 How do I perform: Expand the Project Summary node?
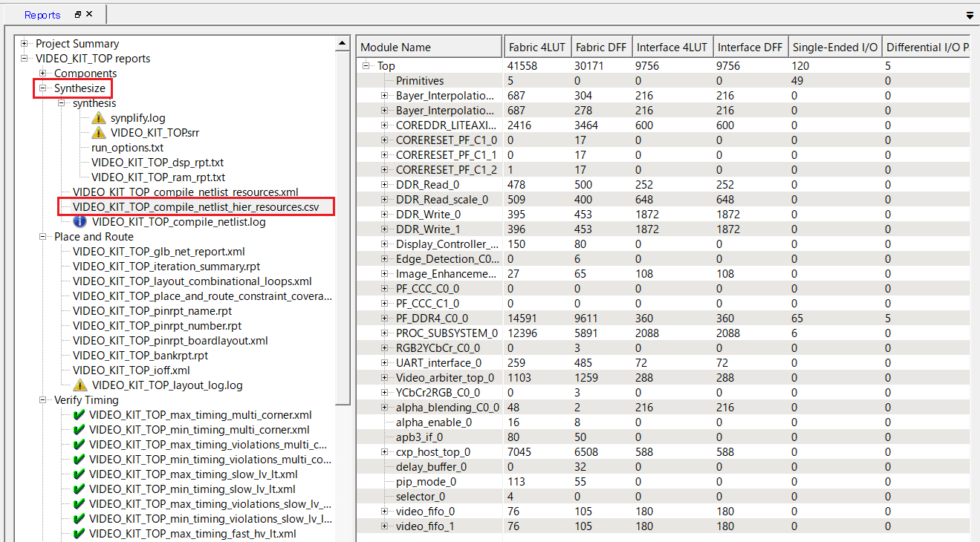[25, 44]
